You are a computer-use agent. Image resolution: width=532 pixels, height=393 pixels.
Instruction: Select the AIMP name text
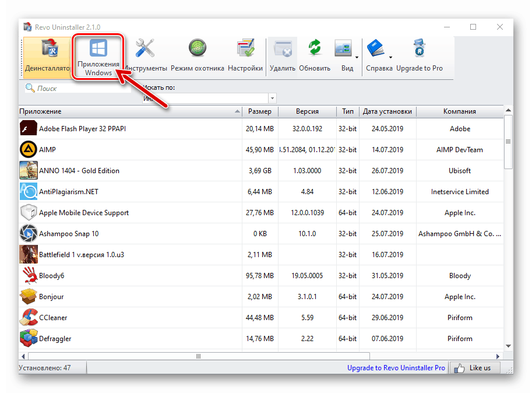[48, 150]
